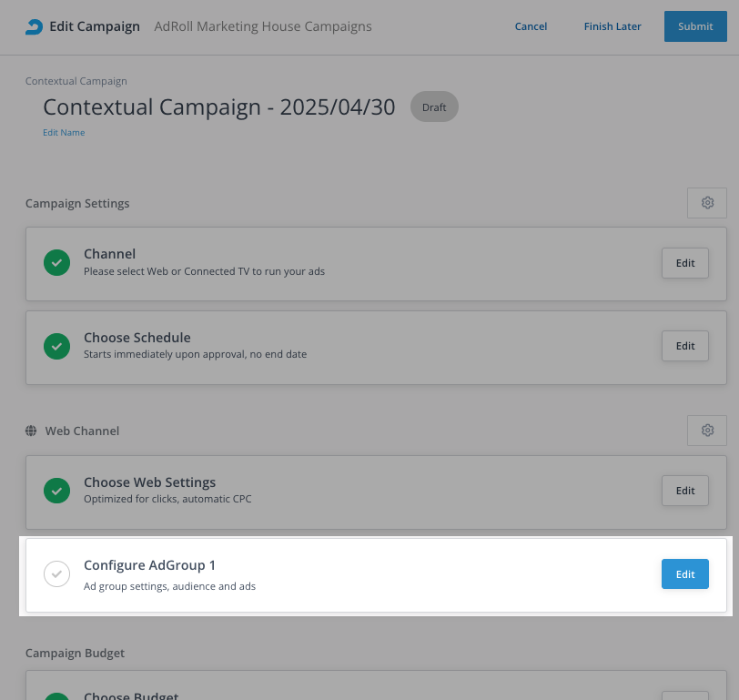The image size is (739, 700).
Task: Click green checkmark beside Choose Schedule
Action: tap(57, 346)
